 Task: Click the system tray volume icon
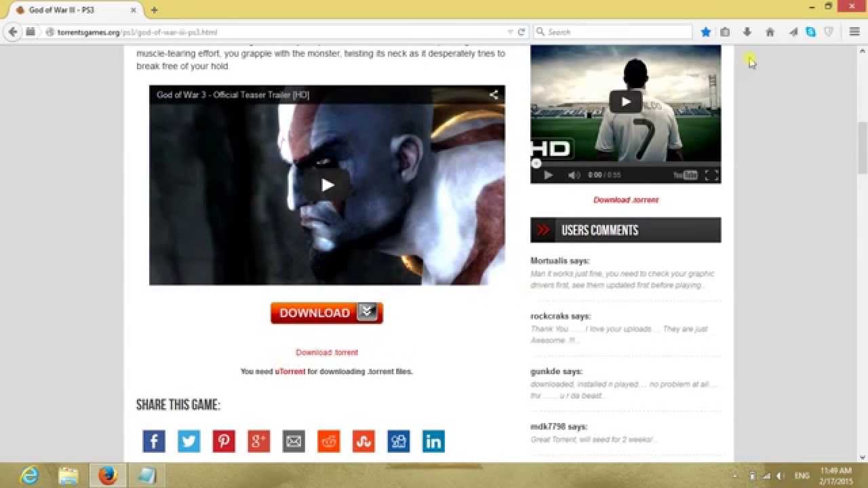[781, 476]
